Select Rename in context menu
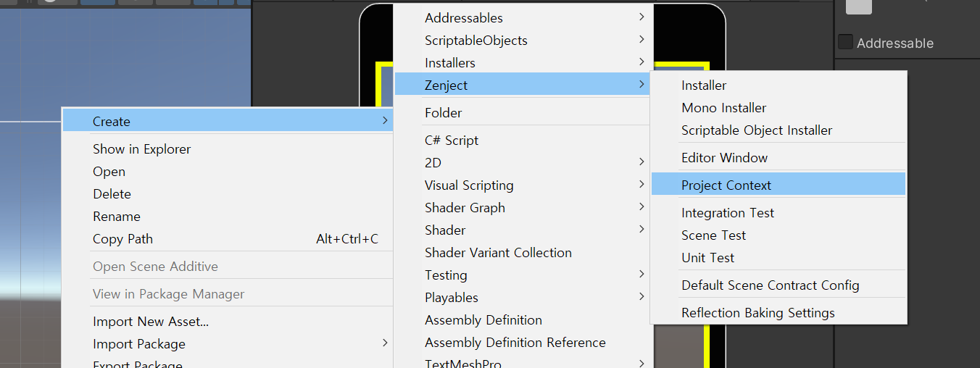 [117, 217]
